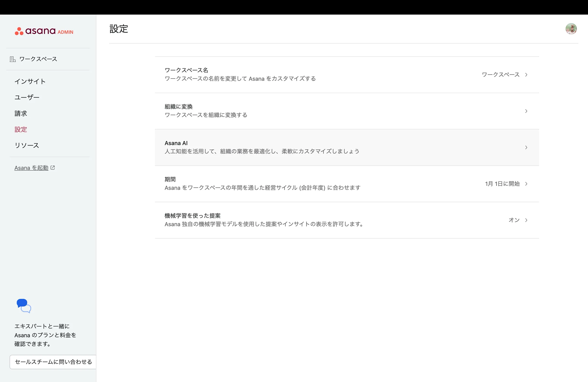Image resolution: width=588 pixels, height=382 pixels.
Task: Click the 1月 1日に開始 value
Action: point(502,184)
